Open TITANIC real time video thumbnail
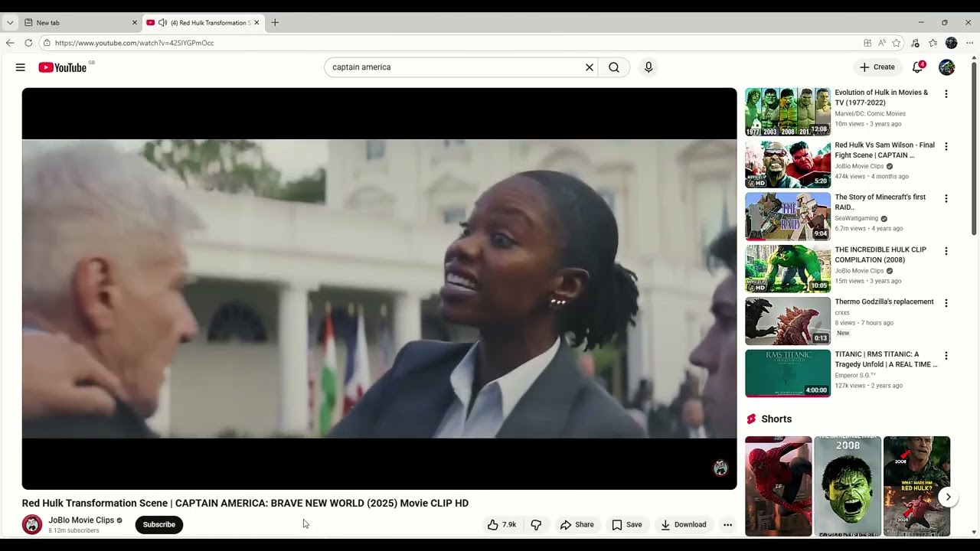This screenshot has width=980, height=551. [788, 373]
